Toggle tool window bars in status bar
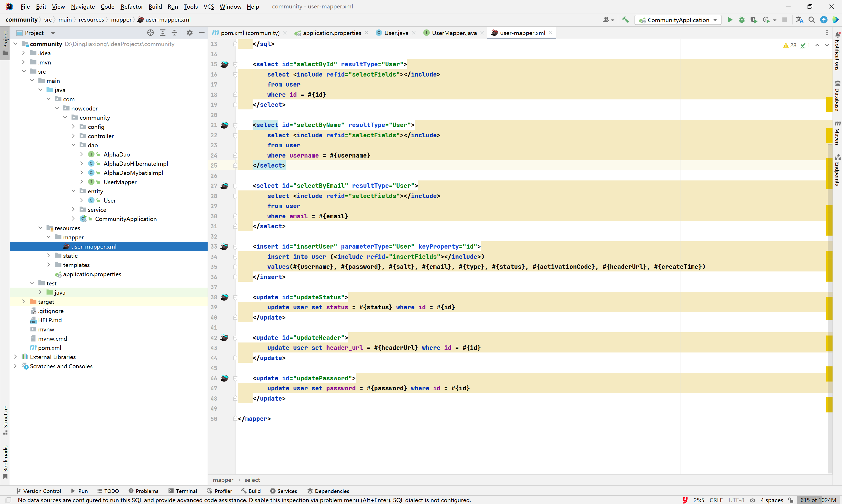 (x=8, y=500)
